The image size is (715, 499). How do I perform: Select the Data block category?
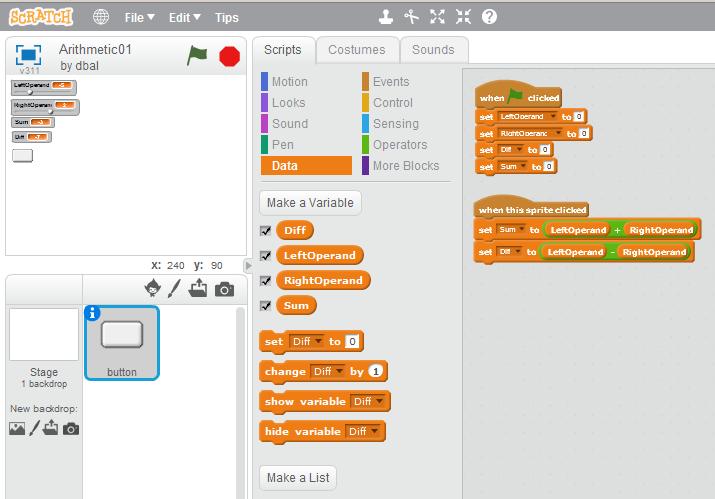(x=306, y=166)
